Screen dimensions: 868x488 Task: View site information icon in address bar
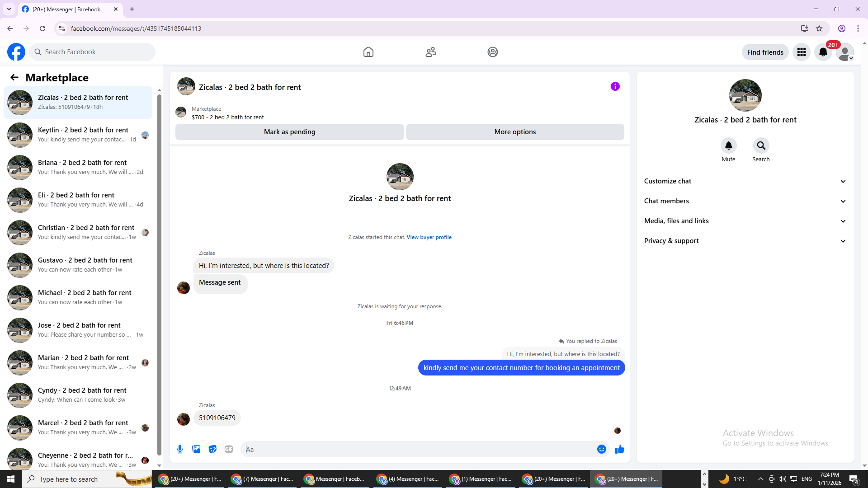coord(62,28)
